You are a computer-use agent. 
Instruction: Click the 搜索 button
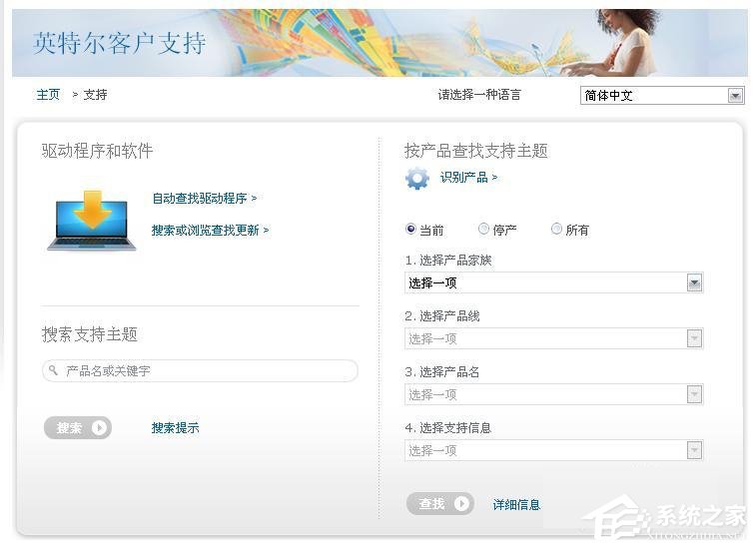(x=78, y=427)
